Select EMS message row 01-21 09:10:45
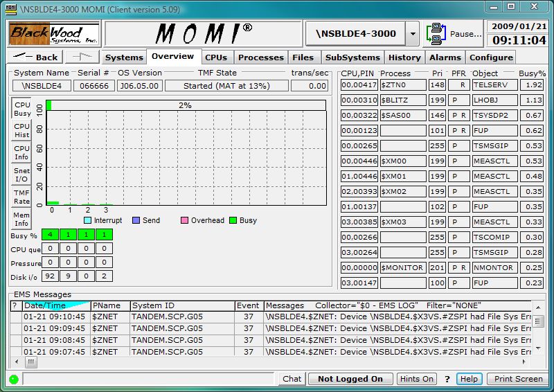The height and width of the screenshot is (392, 554). point(271,317)
